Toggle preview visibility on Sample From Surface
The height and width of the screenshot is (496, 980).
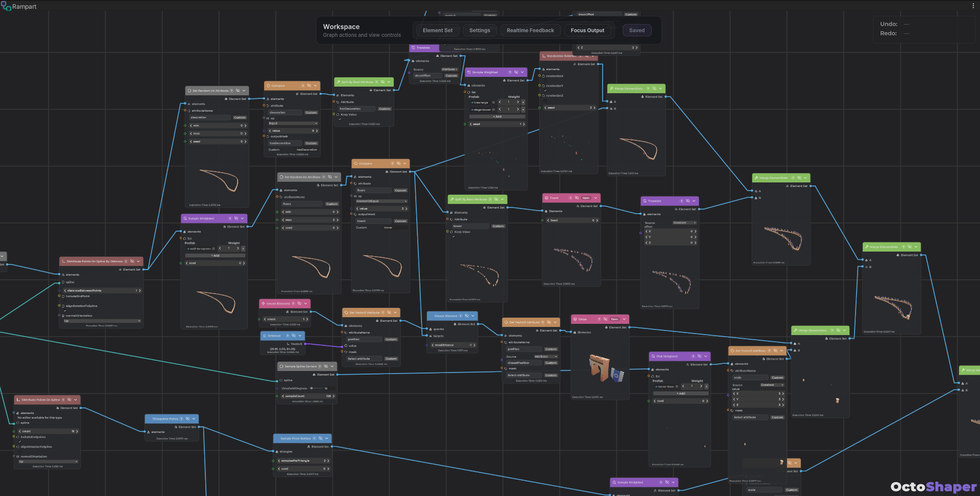(x=321, y=438)
